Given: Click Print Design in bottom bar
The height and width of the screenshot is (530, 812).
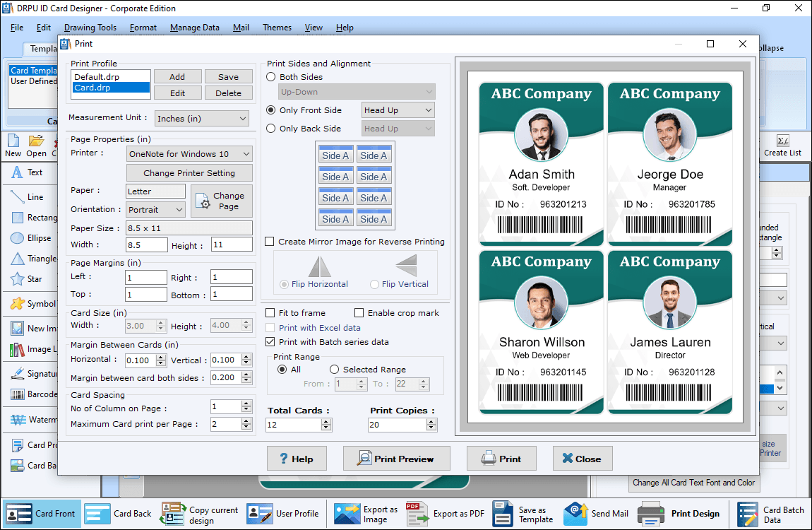Looking at the screenshot, I should [679, 514].
